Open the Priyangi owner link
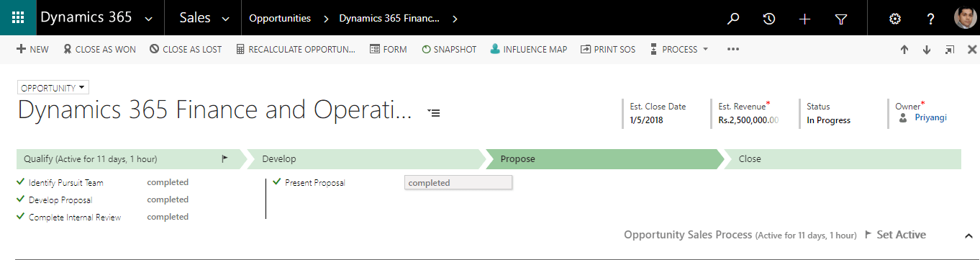This screenshot has width=980, height=260. [930, 117]
